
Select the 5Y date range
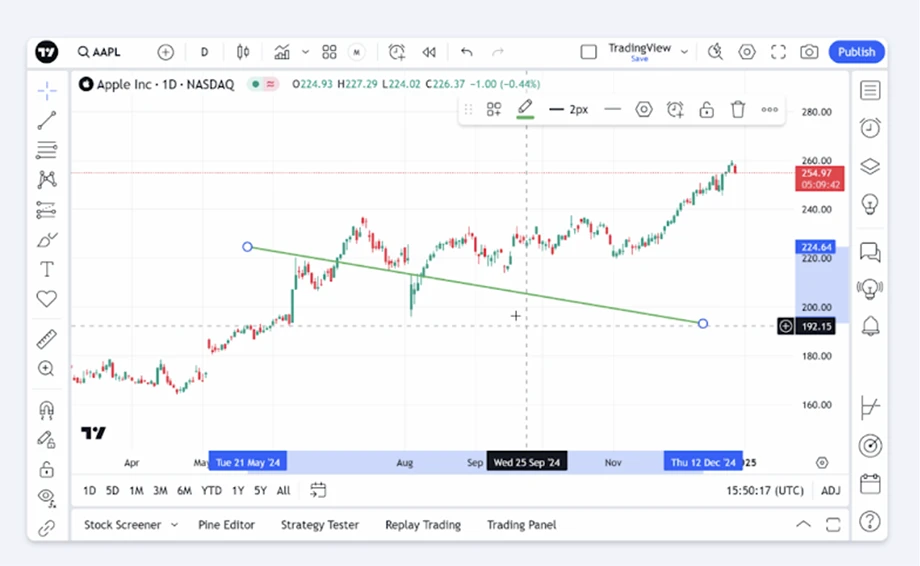pyautogui.click(x=260, y=490)
